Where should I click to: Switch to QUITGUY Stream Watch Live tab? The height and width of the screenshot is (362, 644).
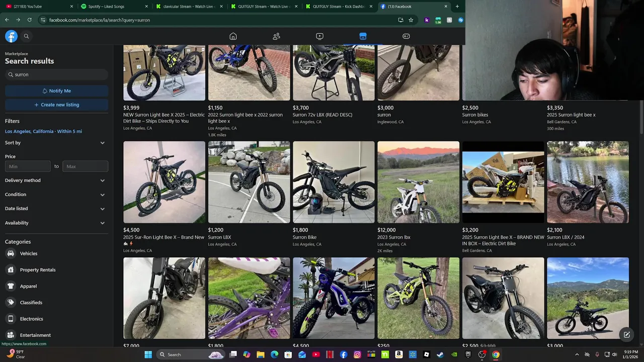click(x=264, y=7)
